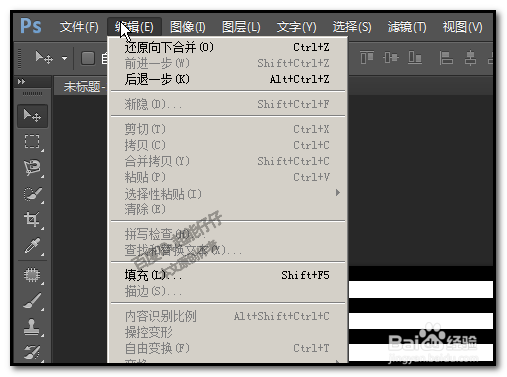This screenshot has width=507, height=377.
Task: Click Align vertical centers icon
Action: [x=391, y=58]
